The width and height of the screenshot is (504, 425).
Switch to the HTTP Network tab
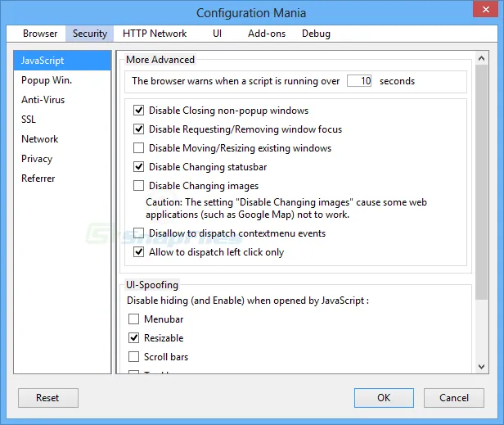point(155,34)
